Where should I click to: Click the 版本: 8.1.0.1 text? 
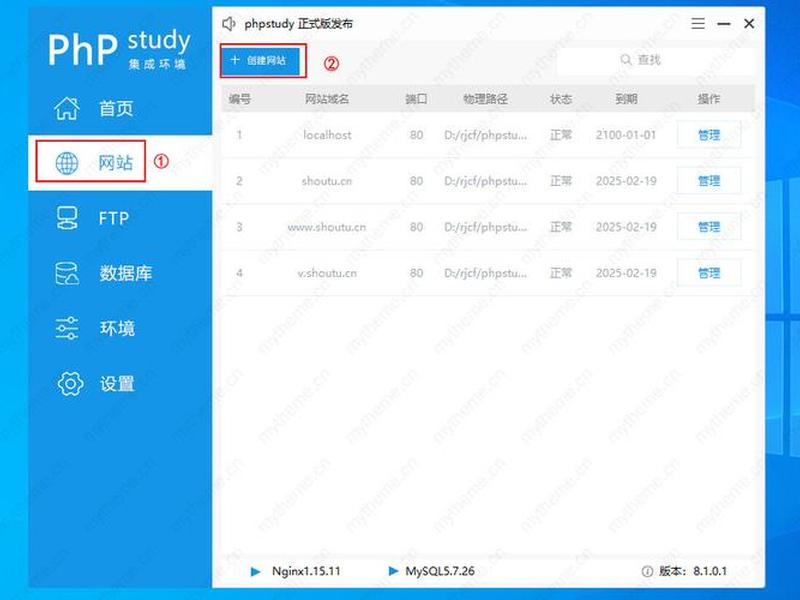(x=693, y=571)
